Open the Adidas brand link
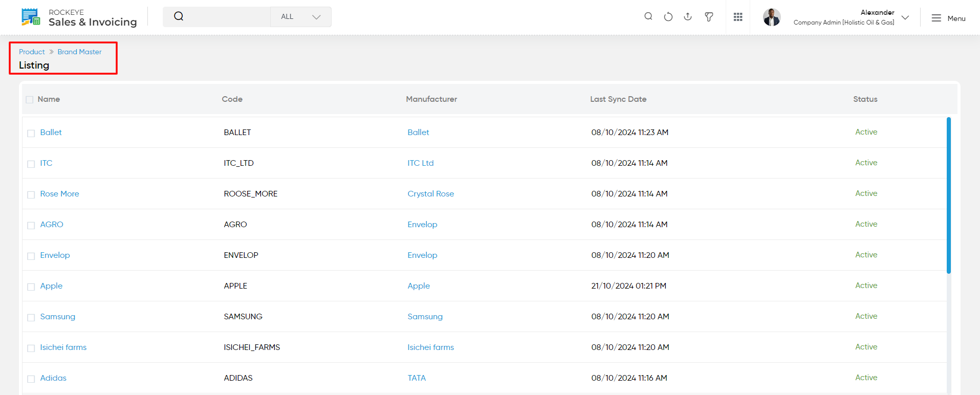The height and width of the screenshot is (395, 980). click(x=53, y=378)
